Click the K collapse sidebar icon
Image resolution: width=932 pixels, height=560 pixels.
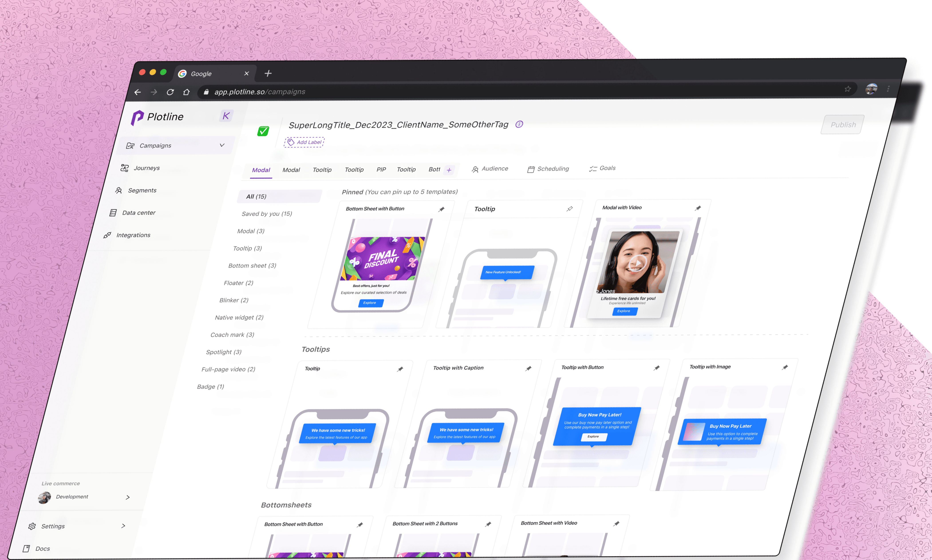coord(226,116)
